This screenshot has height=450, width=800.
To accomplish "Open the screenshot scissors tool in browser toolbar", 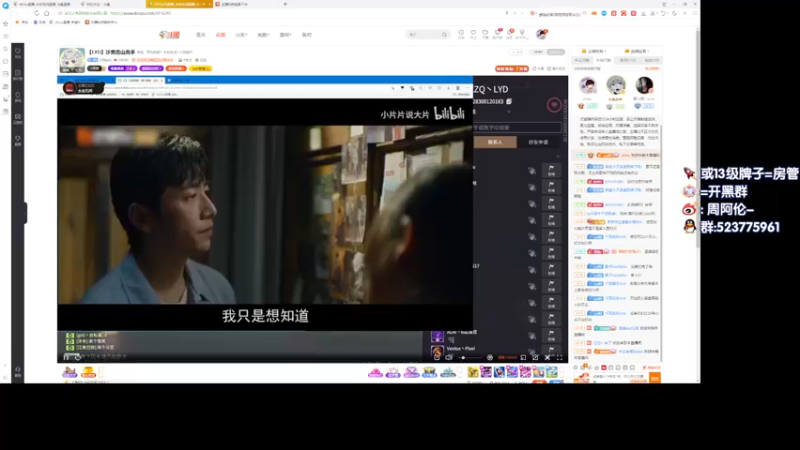I will 652,13.
